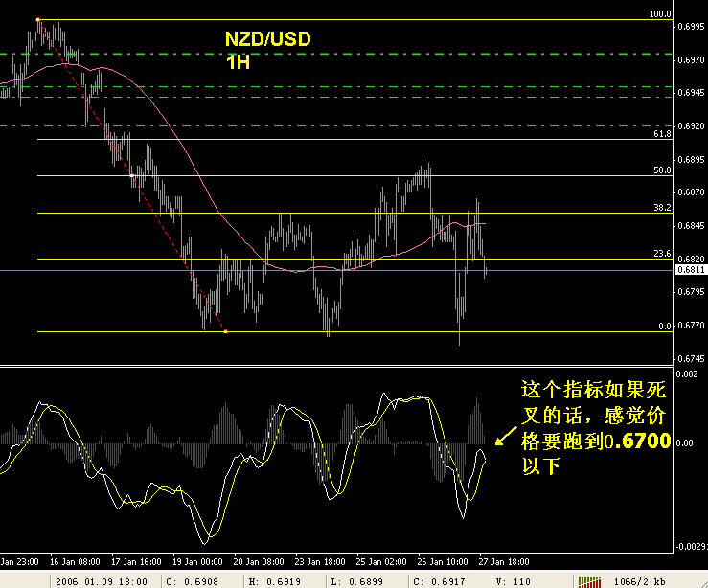Select the Fibonacci middle anchor point
This screenshot has height=588, width=708.
pos(132,175)
